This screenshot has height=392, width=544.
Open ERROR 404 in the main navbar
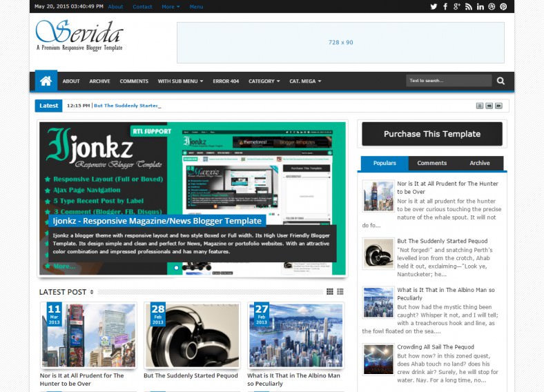226,81
